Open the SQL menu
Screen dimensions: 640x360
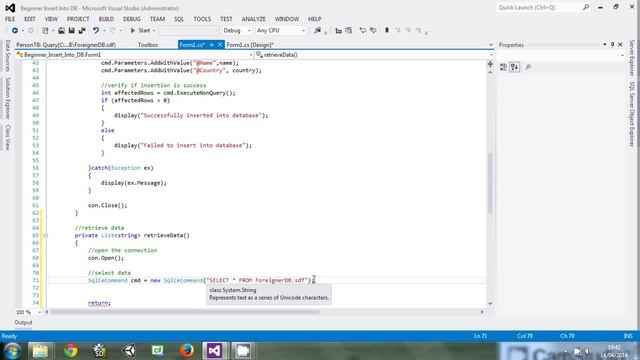(179, 19)
